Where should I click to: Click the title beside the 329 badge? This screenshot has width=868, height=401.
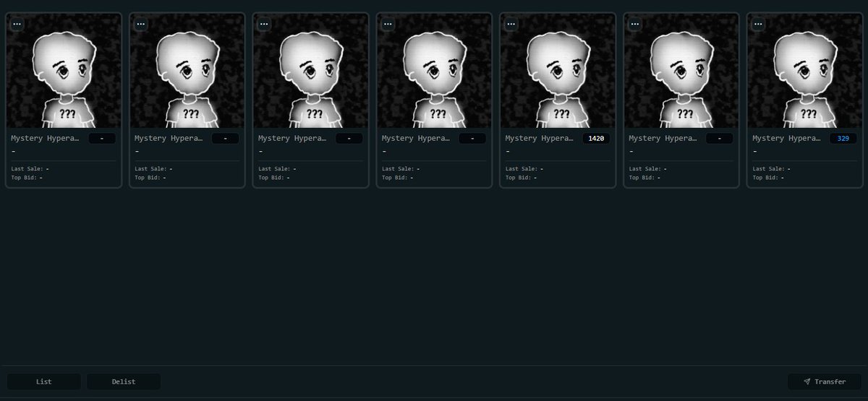pos(788,138)
